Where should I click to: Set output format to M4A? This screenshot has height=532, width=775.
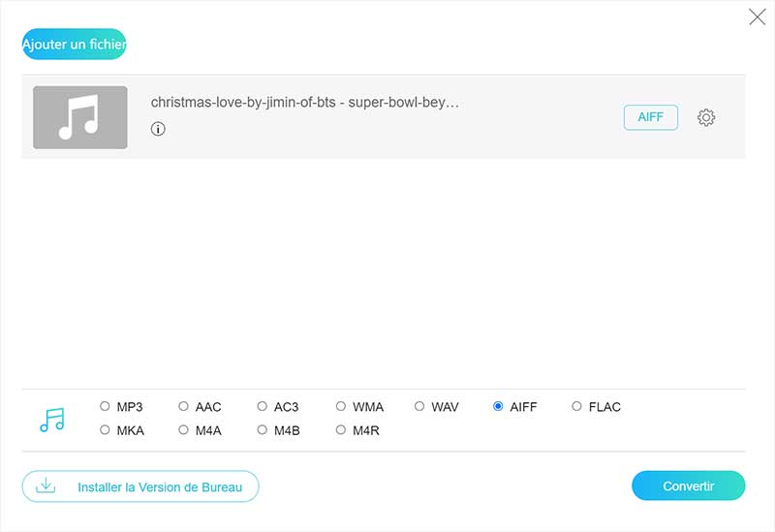183,430
